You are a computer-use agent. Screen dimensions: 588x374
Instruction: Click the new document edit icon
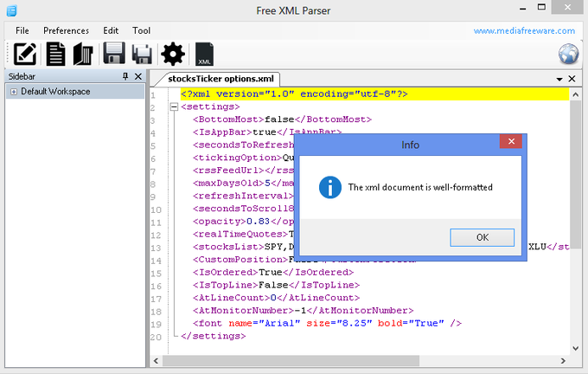click(25, 54)
